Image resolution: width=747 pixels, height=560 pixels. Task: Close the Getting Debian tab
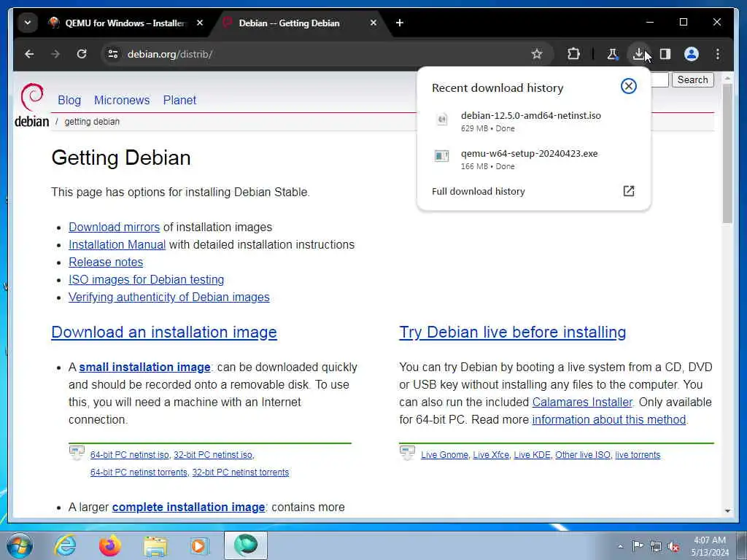tap(373, 23)
